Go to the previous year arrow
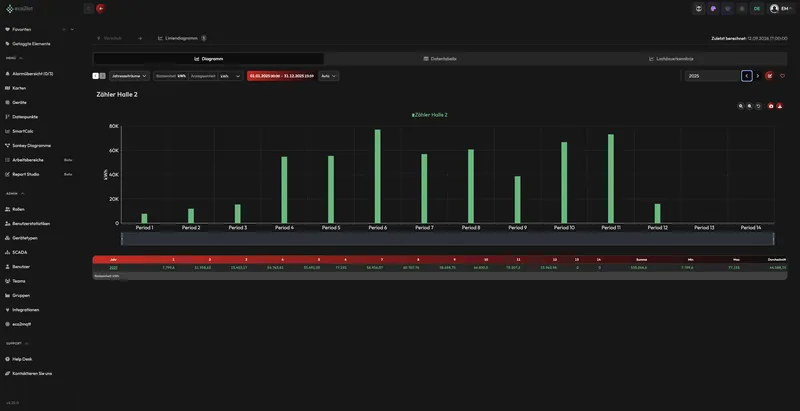Viewport: 800px width, 411px height. pyautogui.click(x=746, y=76)
